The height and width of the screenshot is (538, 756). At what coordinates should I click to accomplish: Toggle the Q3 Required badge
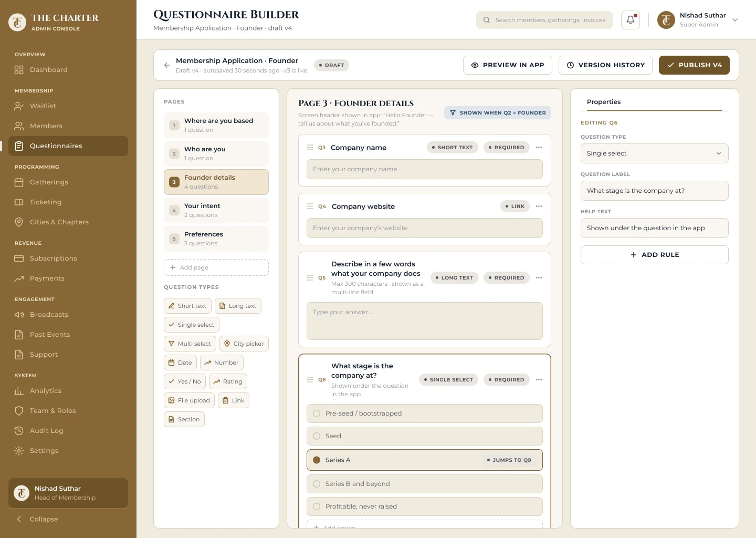pyautogui.click(x=506, y=148)
